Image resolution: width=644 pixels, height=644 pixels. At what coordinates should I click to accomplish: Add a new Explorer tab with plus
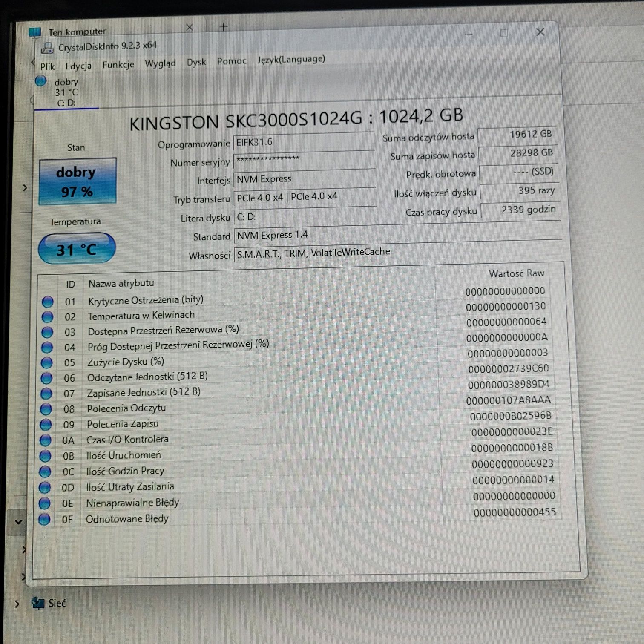[224, 27]
